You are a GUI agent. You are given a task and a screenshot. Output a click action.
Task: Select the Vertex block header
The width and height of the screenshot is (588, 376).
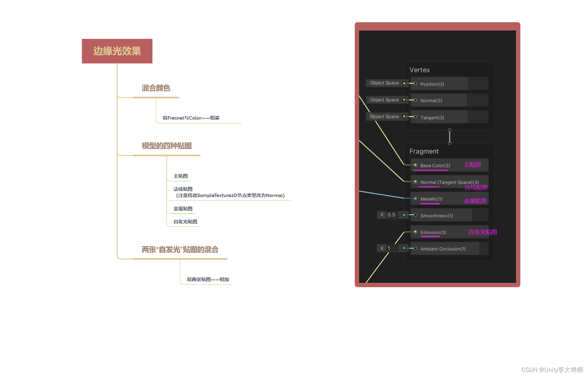click(x=420, y=70)
